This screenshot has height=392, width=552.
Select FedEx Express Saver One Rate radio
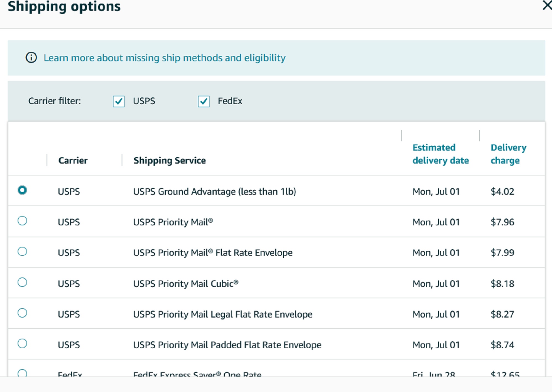(x=22, y=373)
